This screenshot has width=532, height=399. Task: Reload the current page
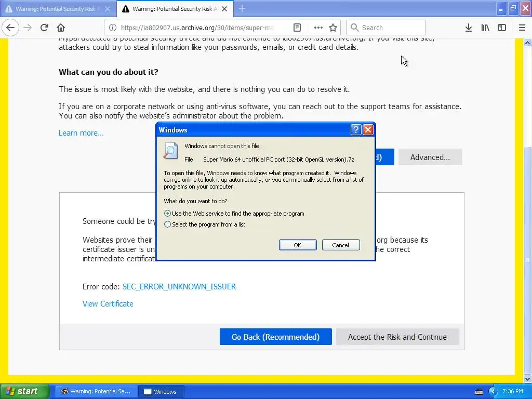[44, 28]
